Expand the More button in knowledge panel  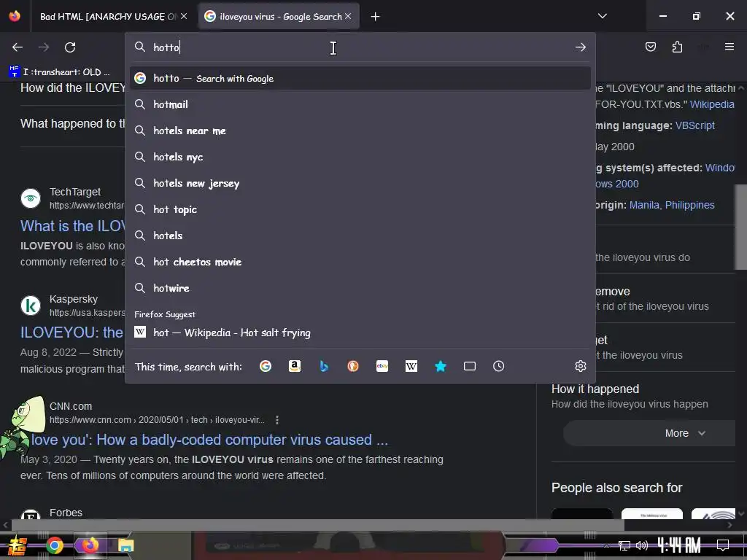coord(650,433)
